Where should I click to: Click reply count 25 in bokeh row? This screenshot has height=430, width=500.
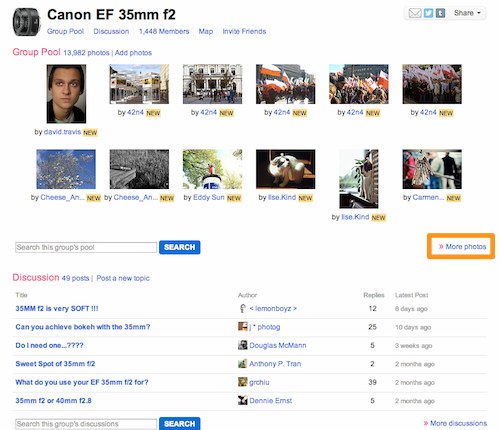click(372, 327)
